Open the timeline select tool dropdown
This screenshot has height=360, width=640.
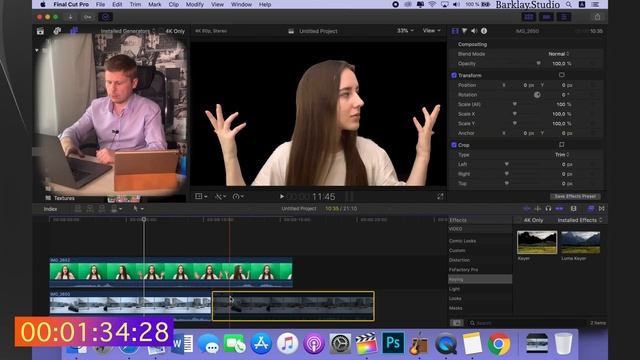[x=138, y=209]
